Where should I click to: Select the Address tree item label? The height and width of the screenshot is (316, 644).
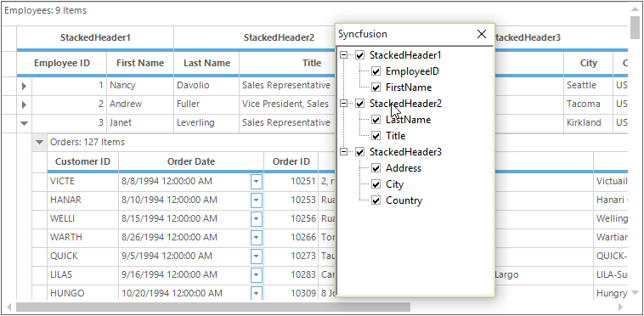[404, 168]
